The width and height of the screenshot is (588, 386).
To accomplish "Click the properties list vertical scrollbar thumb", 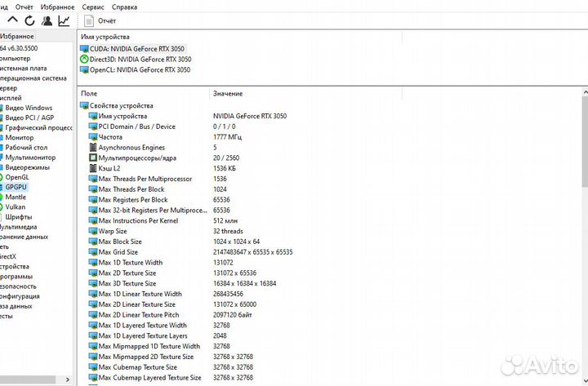I will coord(586,141).
